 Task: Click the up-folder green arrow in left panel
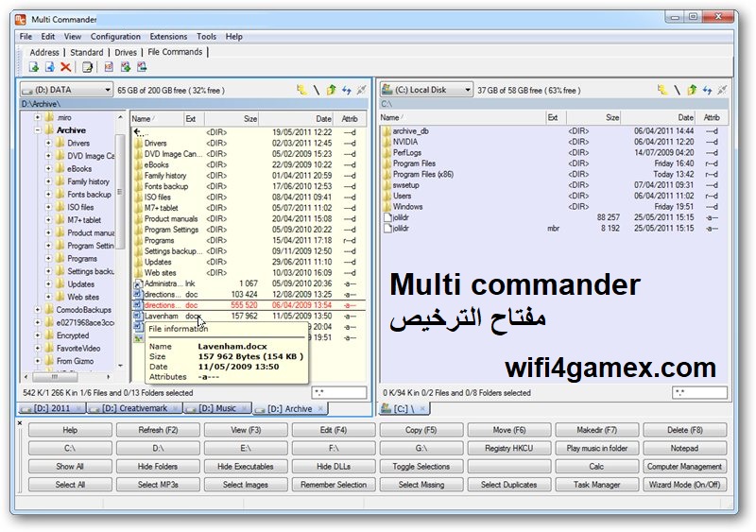(332, 90)
